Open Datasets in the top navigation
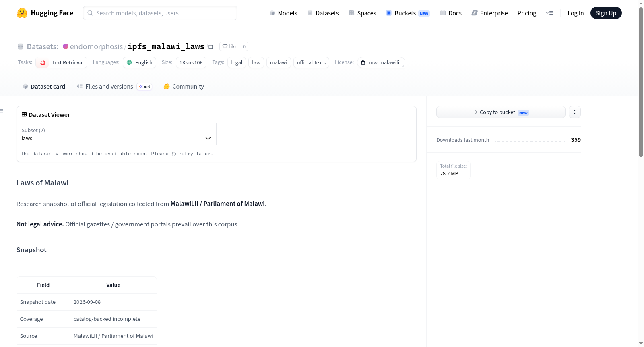Screen dimensions: 644x347 click(x=323, y=13)
